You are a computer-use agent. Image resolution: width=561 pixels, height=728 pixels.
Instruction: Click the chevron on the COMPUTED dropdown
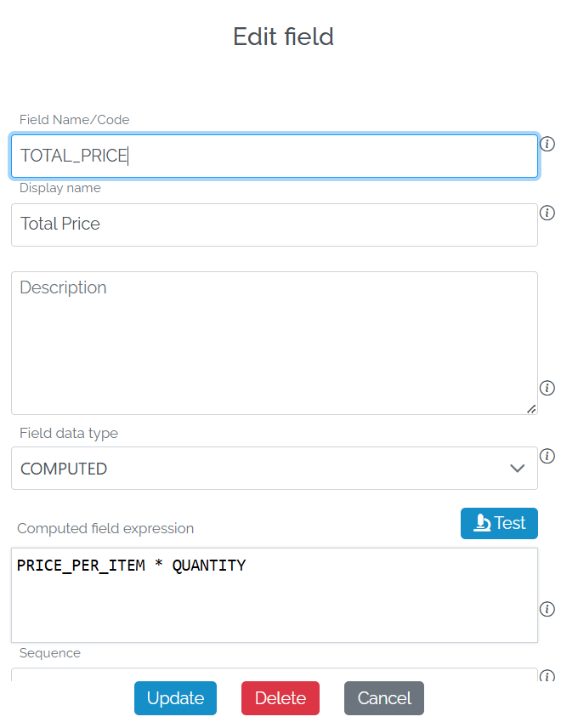(x=517, y=469)
